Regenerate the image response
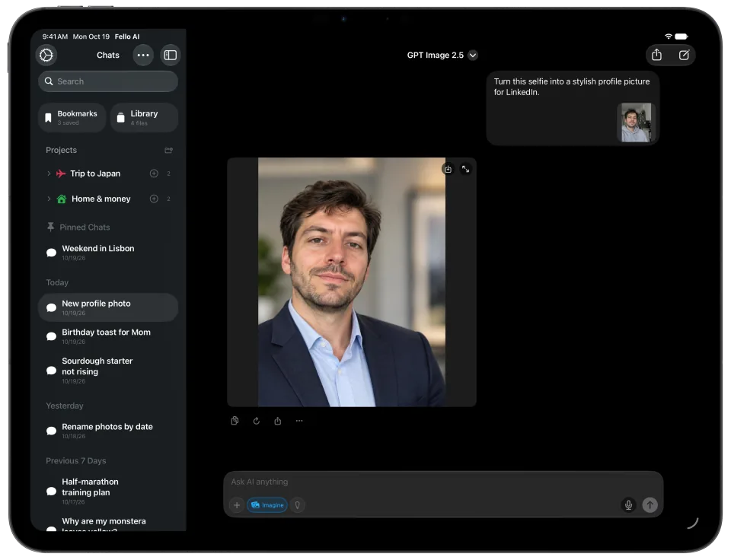Viewport: 731px width, 560px height. coord(256,422)
